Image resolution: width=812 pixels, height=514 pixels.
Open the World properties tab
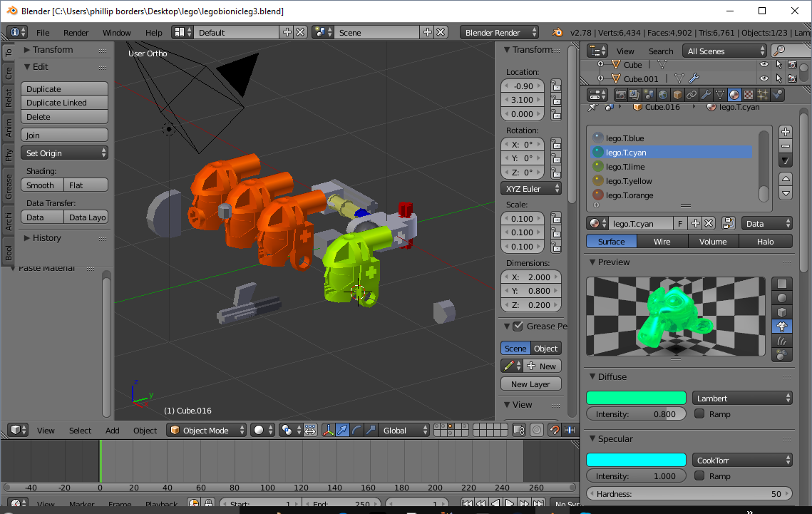tap(663, 95)
